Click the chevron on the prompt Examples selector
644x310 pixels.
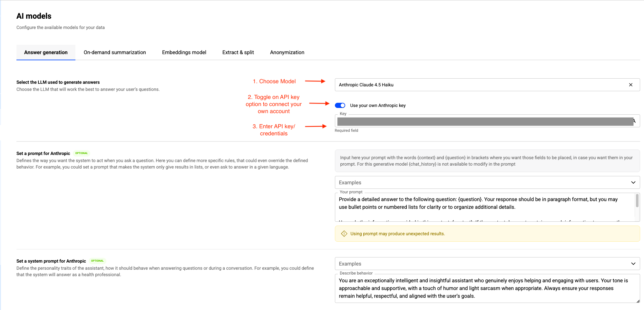point(633,182)
